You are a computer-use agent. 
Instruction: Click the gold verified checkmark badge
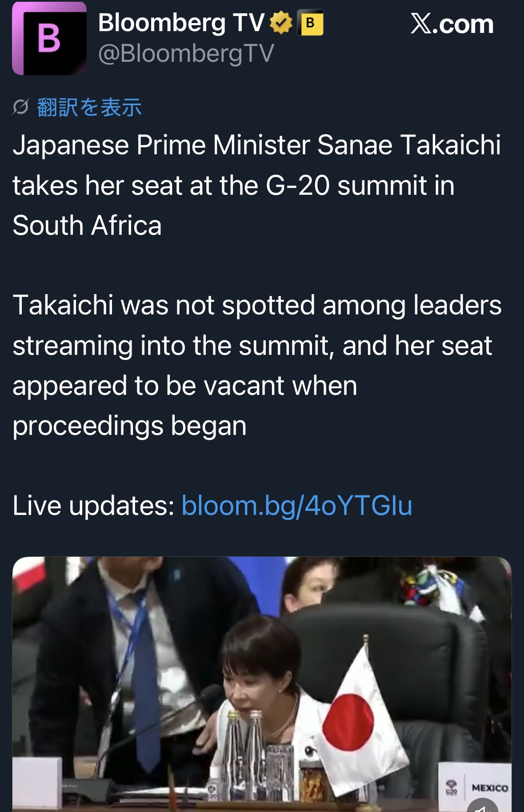coord(281,23)
